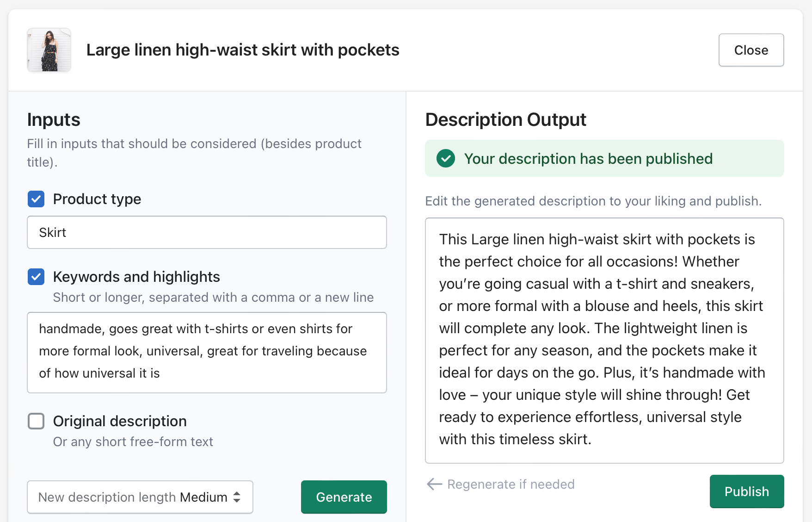The height and width of the screenshot is (522, 812).
Task: Click the "Original description" label text
Action: pyautogui.click(x=120, y=421)
